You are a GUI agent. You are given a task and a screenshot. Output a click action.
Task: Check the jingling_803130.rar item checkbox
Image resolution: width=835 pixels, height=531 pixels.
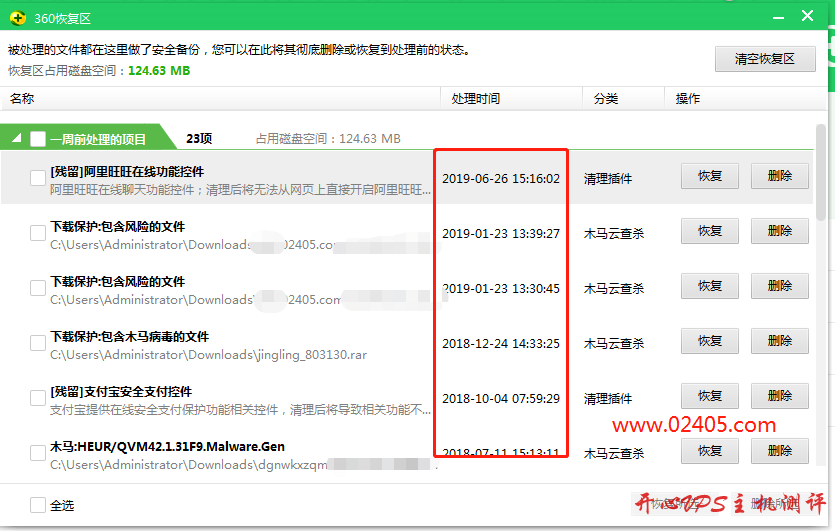tap(38, 343)
